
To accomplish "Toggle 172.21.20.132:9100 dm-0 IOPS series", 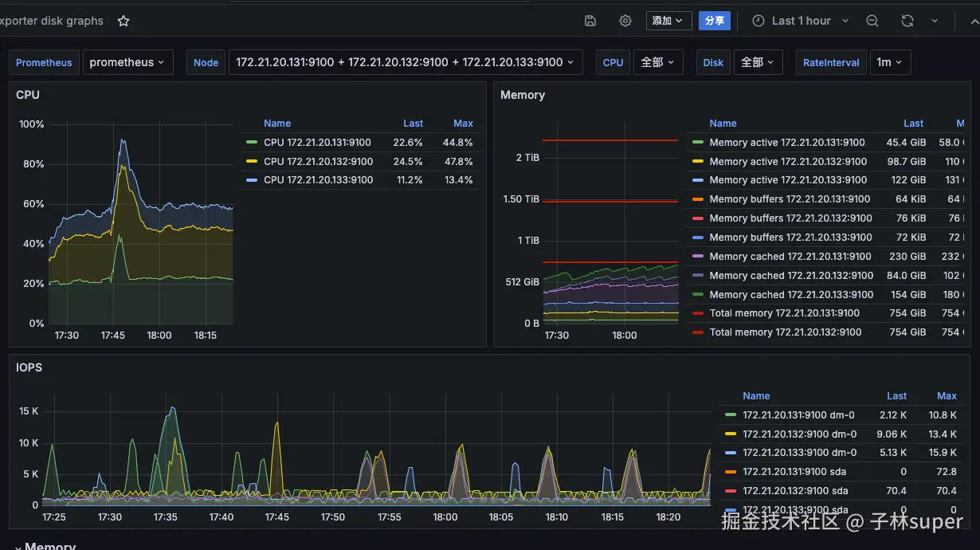I will pos(799,434).
